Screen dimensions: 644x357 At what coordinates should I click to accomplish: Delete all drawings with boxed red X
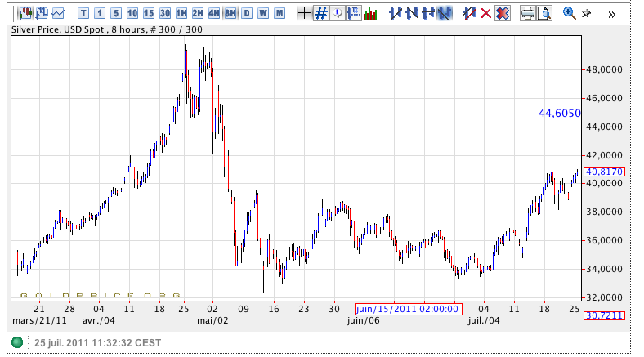(503, 13)
